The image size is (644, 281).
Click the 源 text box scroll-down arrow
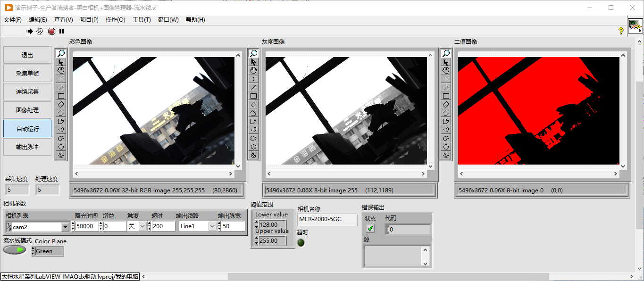pyautogui.click(x=425, y=264)
